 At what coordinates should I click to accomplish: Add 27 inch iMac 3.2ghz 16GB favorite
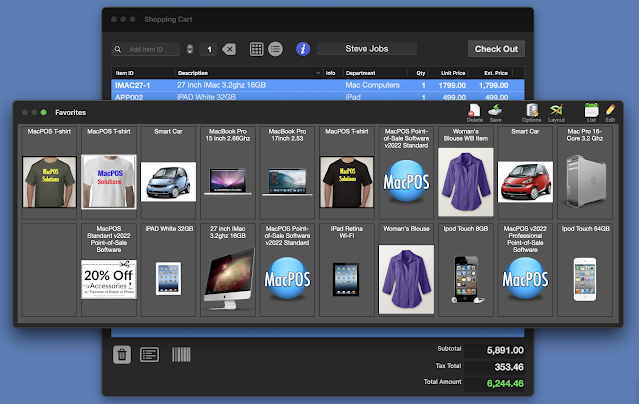click(228, 270)
